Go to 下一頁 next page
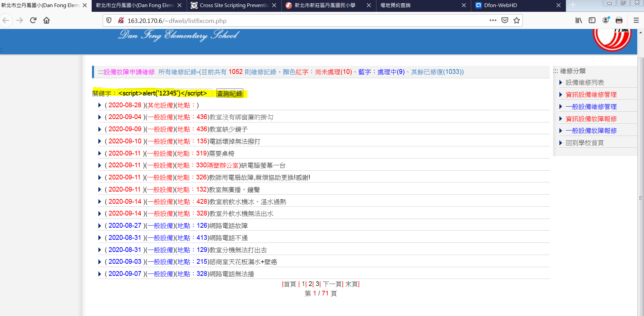 tap(332, 284)
